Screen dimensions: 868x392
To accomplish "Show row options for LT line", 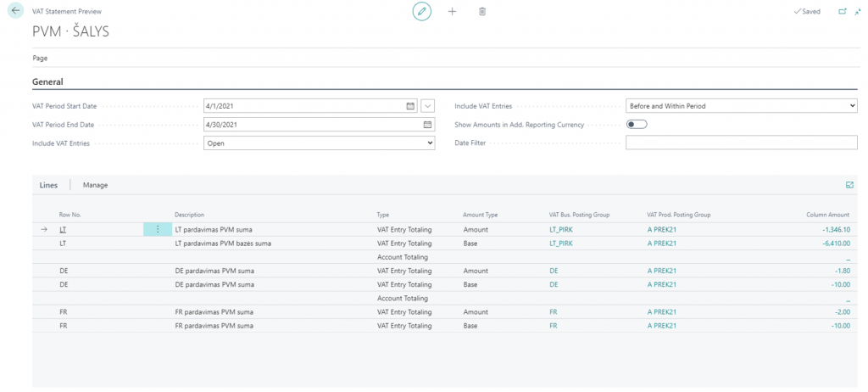I will [158, 230].
